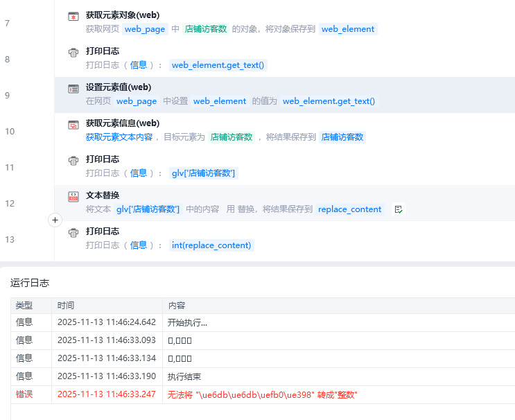Select the 打印日志 title of step 13

(103, 231)
